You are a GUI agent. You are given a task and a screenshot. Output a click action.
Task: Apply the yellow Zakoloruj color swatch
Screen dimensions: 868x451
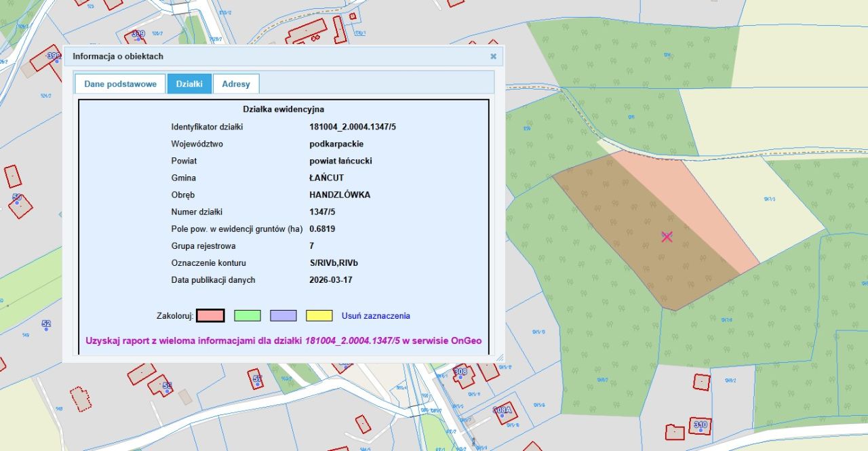[x=319, y=315]
